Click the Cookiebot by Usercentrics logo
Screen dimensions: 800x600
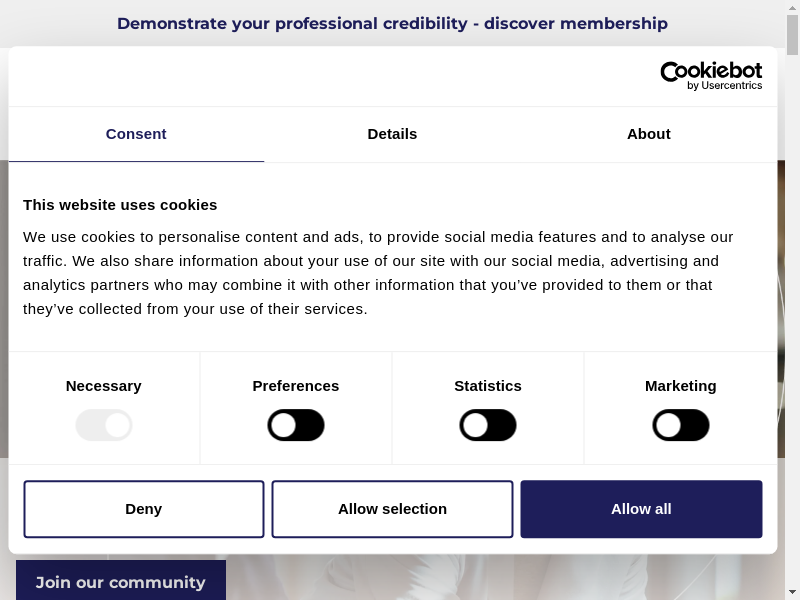click(711, 76)
